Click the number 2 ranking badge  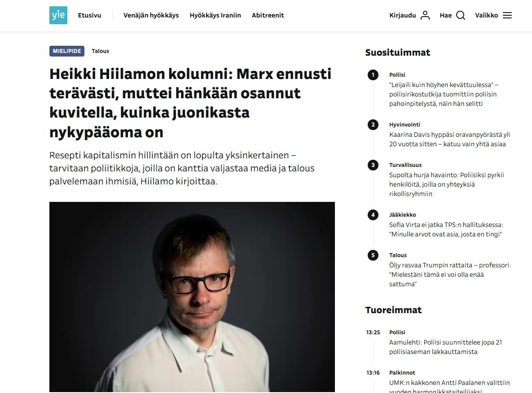coord(373,125)
